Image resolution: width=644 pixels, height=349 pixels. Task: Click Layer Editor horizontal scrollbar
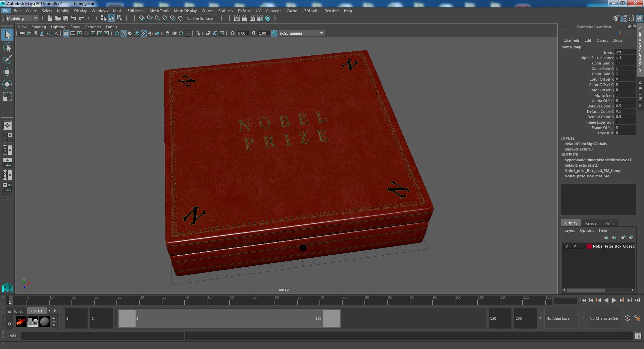pyautogui.click(x=586, y=290)
